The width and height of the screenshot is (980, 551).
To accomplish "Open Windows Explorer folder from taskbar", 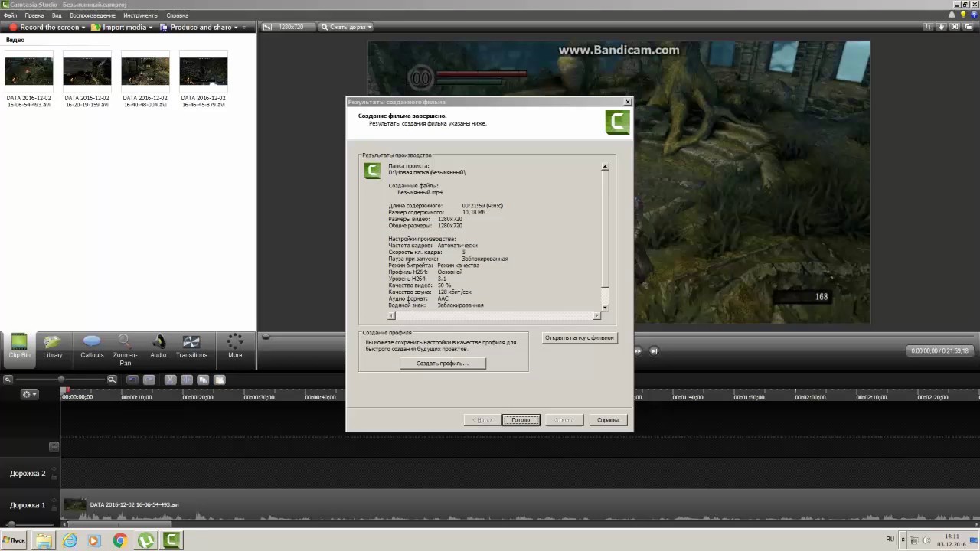I will click(x=44, y=540).
